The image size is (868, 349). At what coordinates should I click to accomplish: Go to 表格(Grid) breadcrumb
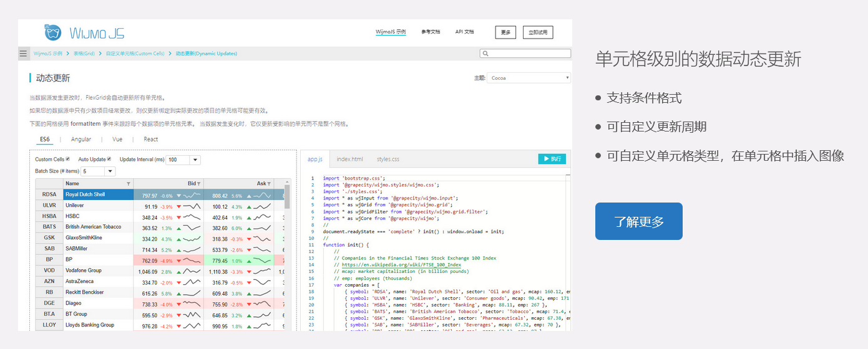pos(84,54)
